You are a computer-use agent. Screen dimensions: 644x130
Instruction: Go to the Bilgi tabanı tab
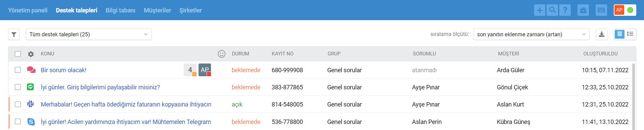(x=121, y=10)
